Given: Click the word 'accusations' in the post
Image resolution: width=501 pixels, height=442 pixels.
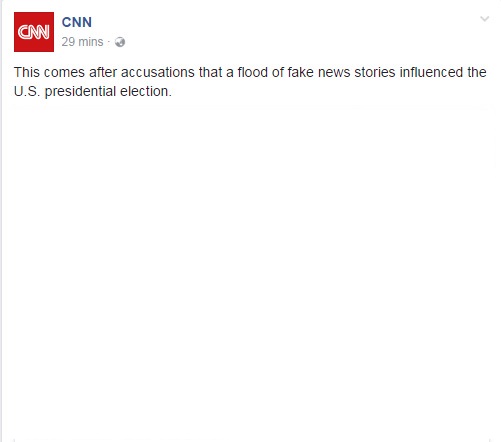Looking at the screenshot, I should point(158,72).
